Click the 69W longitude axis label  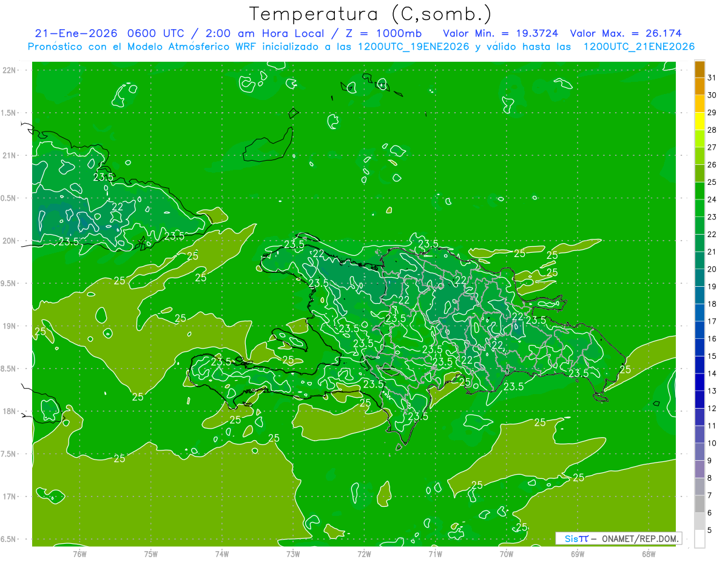[577, 554]
